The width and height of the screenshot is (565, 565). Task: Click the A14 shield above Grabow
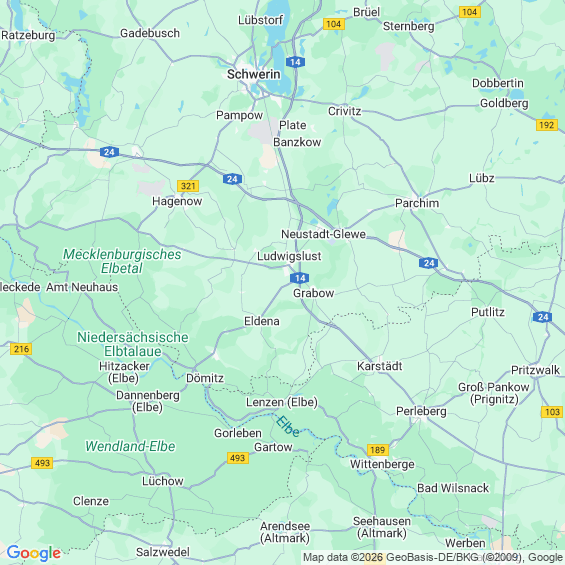tap(299, 278)
